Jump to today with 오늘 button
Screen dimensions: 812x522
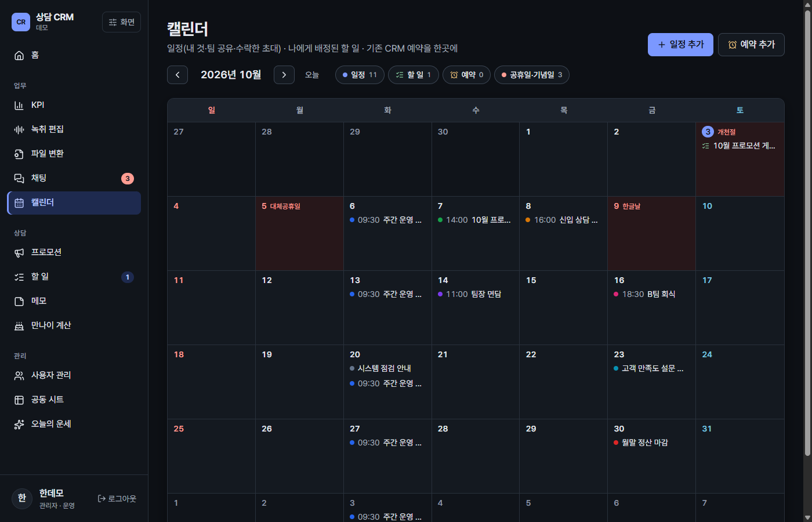coord(312,75)
